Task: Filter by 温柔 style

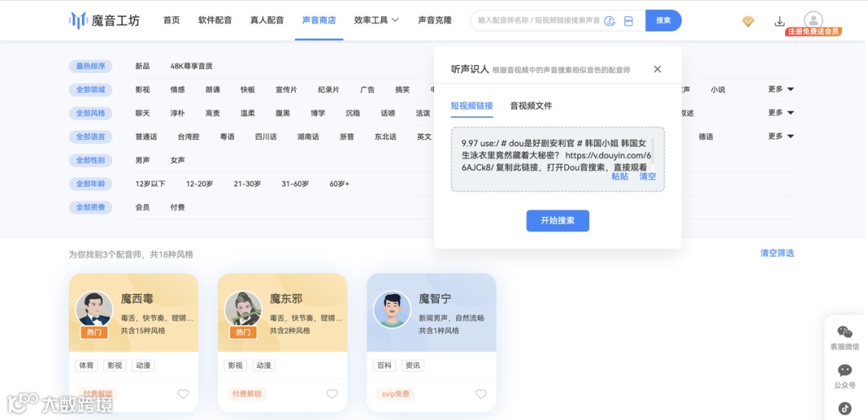Action: pos(248,113)
